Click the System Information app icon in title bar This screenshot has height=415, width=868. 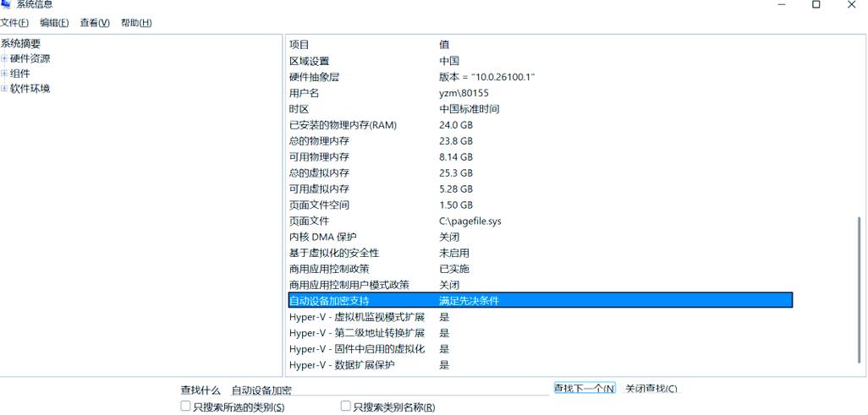(x=6, y=3)
